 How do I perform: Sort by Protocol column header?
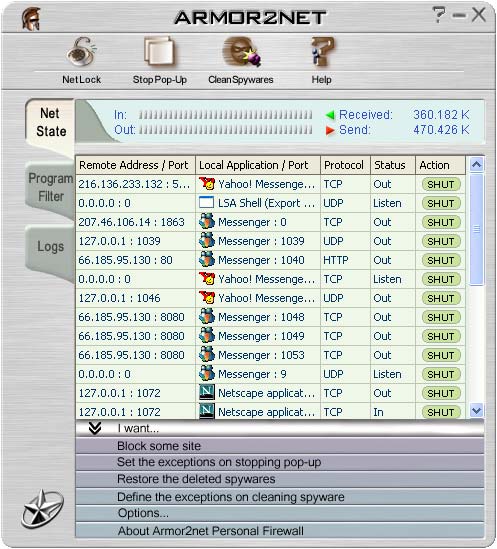click(x=345, y=165)
